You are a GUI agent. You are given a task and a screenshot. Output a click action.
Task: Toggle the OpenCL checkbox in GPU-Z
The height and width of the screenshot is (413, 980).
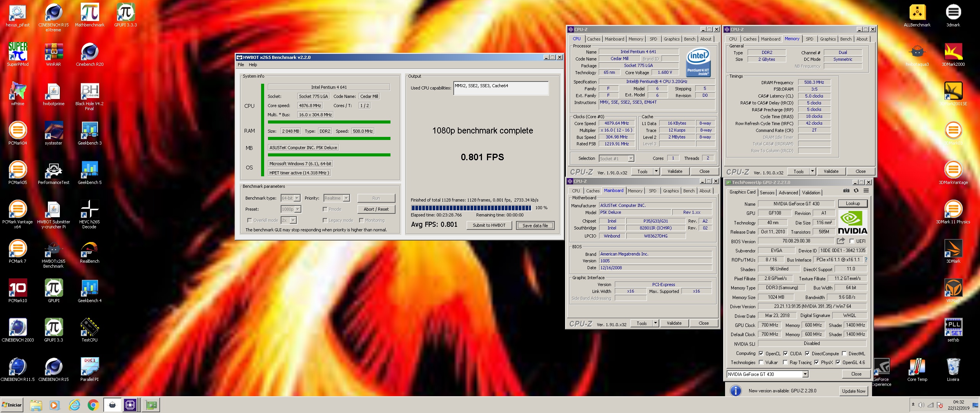761,354
